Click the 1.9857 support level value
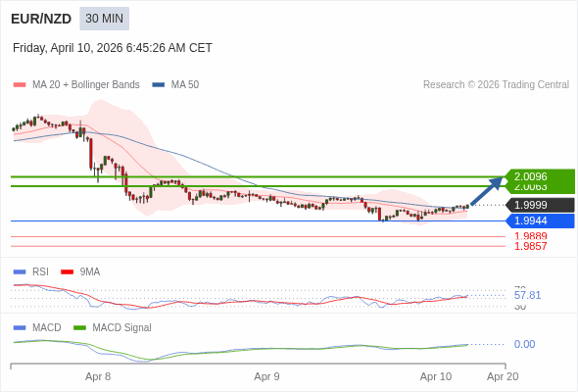The image size is (578, 392). (530, 246)
